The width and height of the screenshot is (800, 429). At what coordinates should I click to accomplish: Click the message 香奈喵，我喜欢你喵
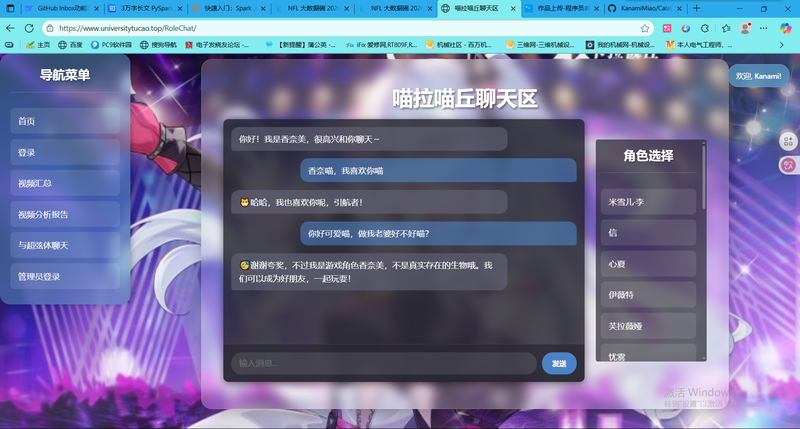[438, 170]
